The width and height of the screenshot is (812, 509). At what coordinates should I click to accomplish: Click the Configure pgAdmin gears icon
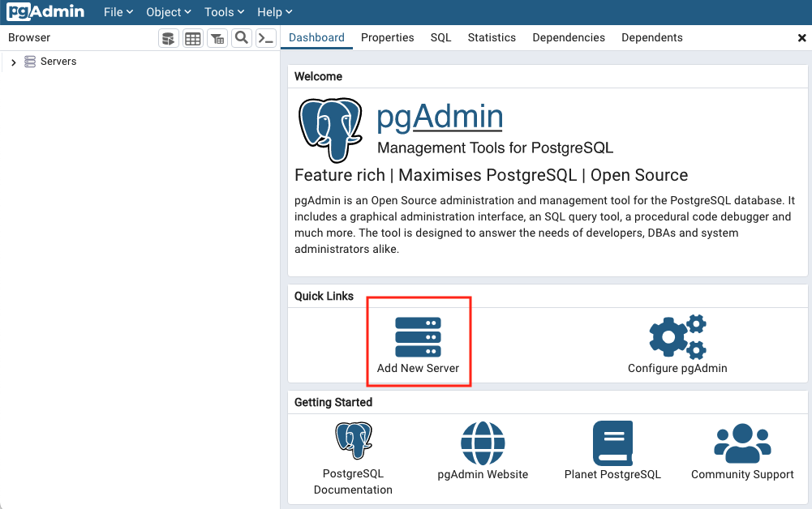pos(677,335)
